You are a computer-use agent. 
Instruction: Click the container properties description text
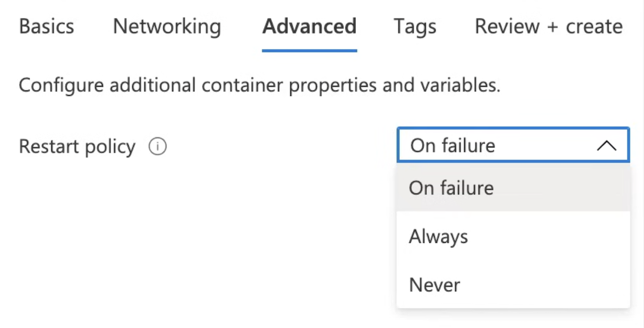coord(259,85)
